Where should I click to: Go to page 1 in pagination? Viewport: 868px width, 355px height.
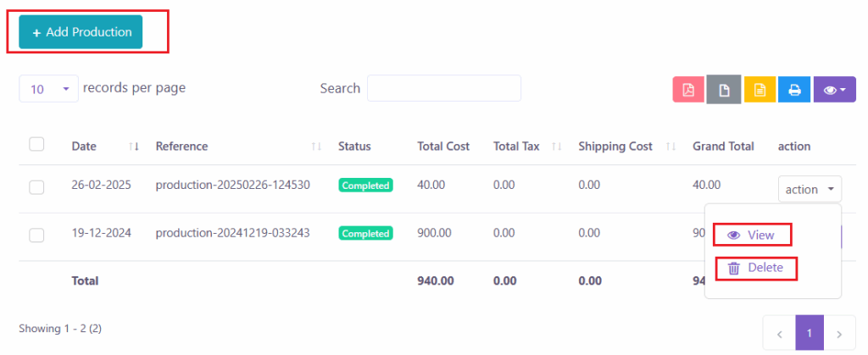coord(809,334)
